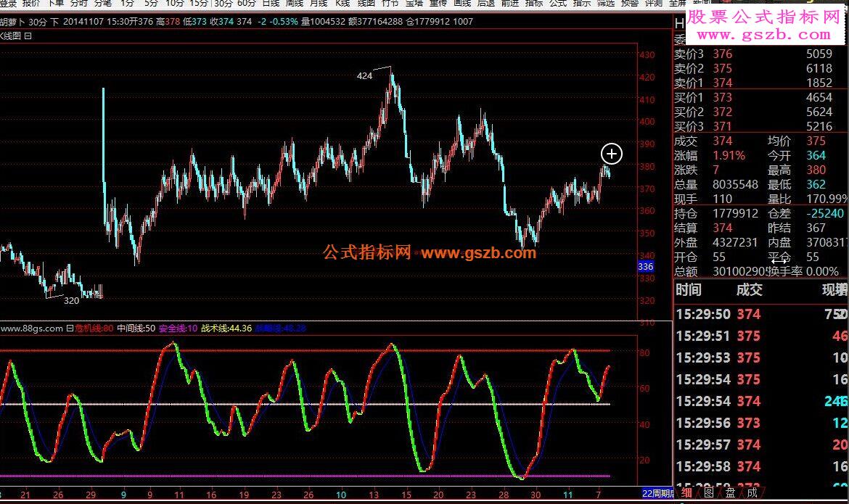Click the 22周期 period label

click(x=657, y=493)
